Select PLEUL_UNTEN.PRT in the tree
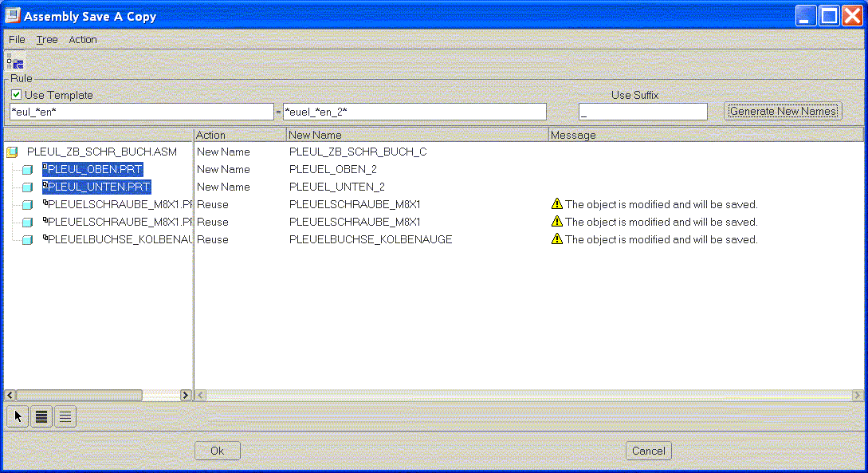 pos(97,187)
